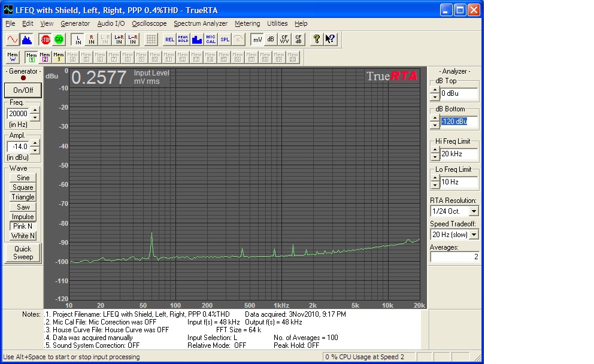Viewport: 594px width, 364px height.
Task: Decrease Ampl value with down arrow
Action: tap(35, 150)
